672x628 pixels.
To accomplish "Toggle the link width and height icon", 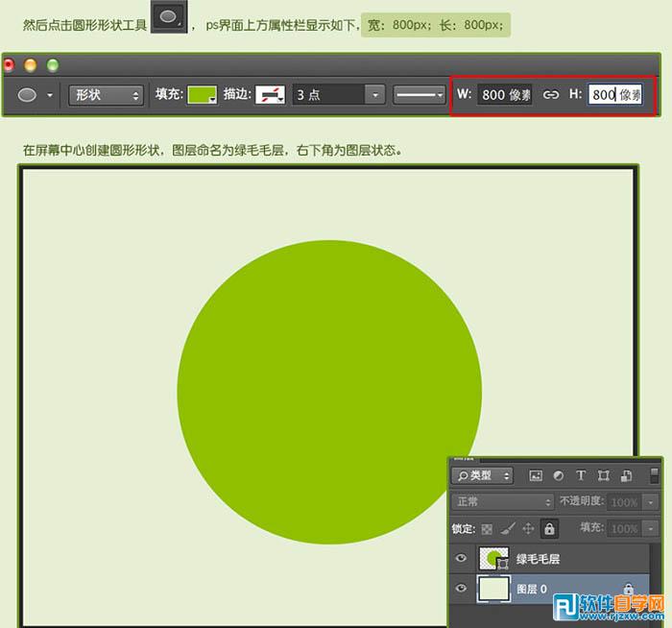I will (x=551, y=94).
